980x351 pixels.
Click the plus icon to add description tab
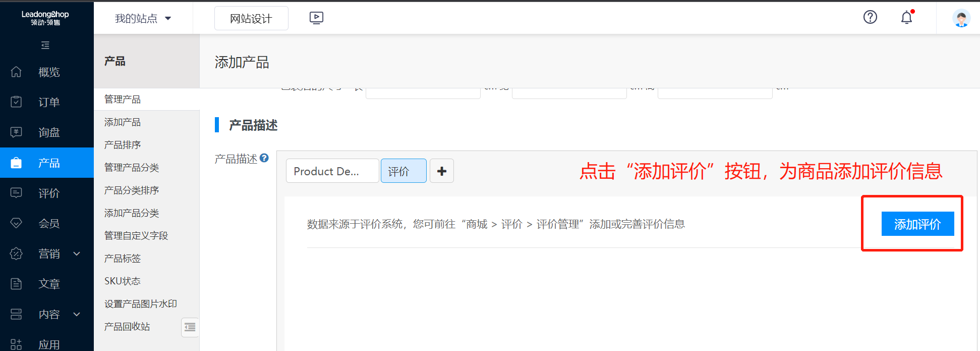(442, 171)
